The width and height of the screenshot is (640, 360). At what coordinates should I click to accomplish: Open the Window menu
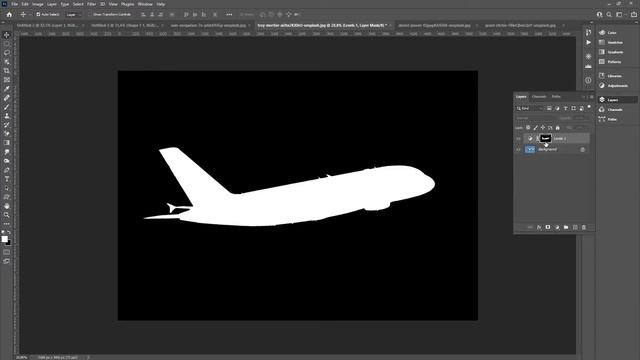145,4
